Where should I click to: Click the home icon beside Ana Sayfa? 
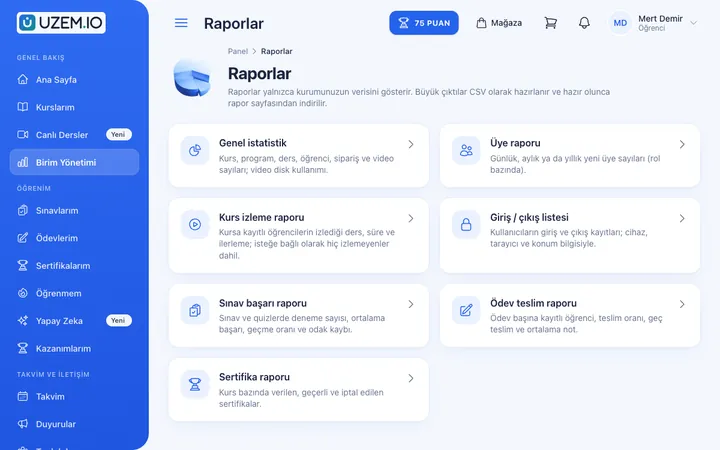pos(22,79)
